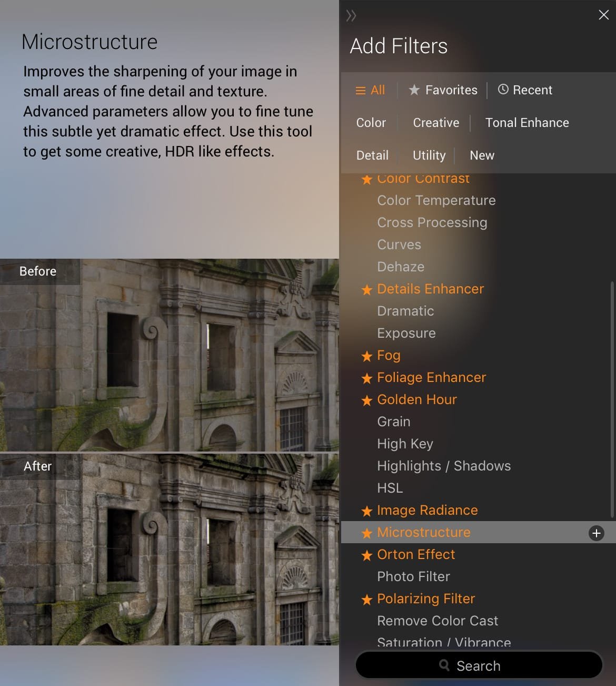Filter the list by Tonal Enhance category
The image size is (616, 686).
click(526, 123)
